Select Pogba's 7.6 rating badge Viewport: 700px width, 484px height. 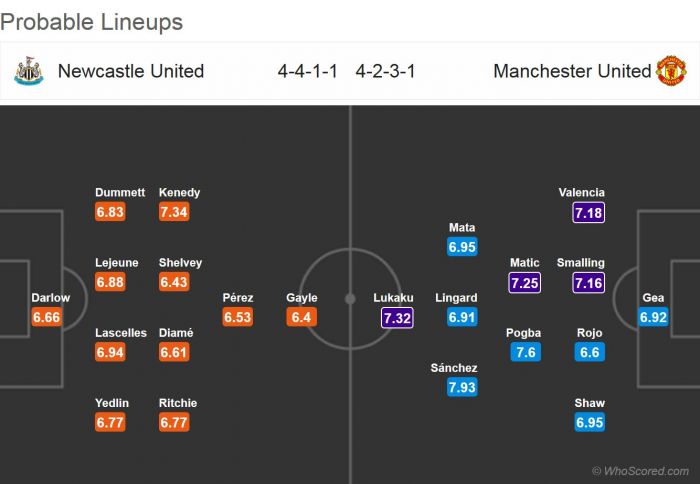[525, 352]
